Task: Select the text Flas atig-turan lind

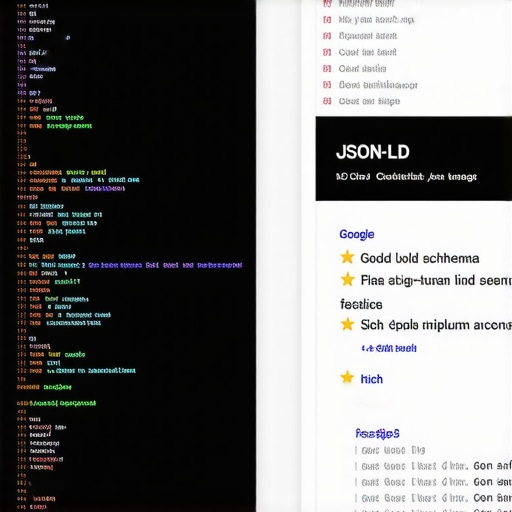Action: [x=418, y=281]
